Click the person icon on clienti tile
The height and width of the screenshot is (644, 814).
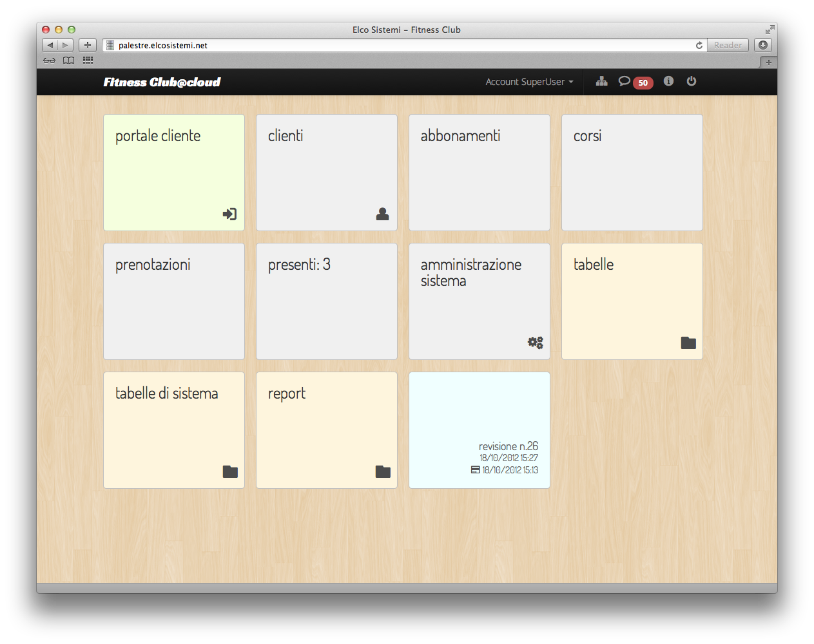(x=382, y=214)
